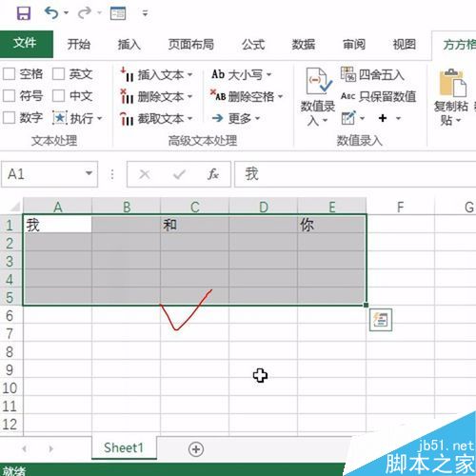This screenshot has height=476, width=476.
Task: Switch to the 页面布局 tab
Action: click(x=191, y=44)
